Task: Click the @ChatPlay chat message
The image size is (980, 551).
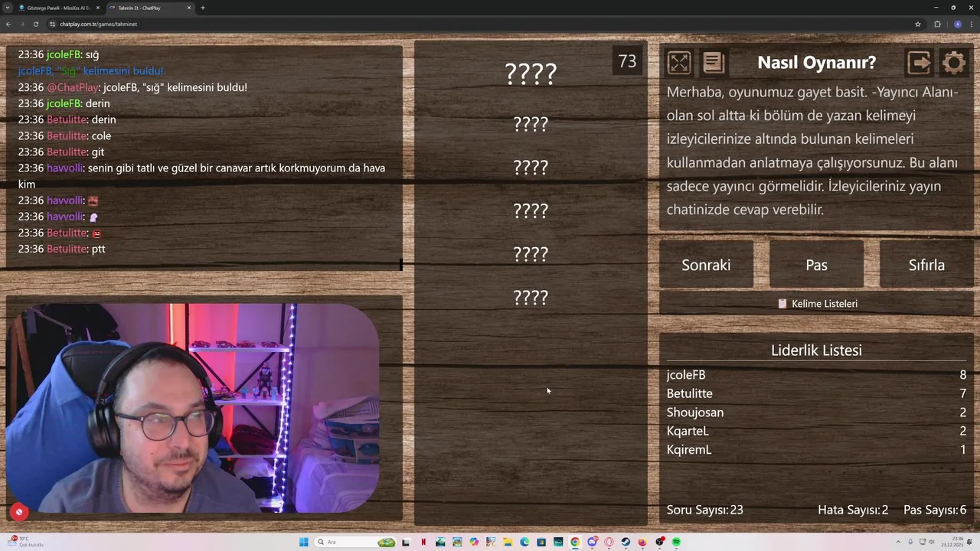Action: coord(132,87)
